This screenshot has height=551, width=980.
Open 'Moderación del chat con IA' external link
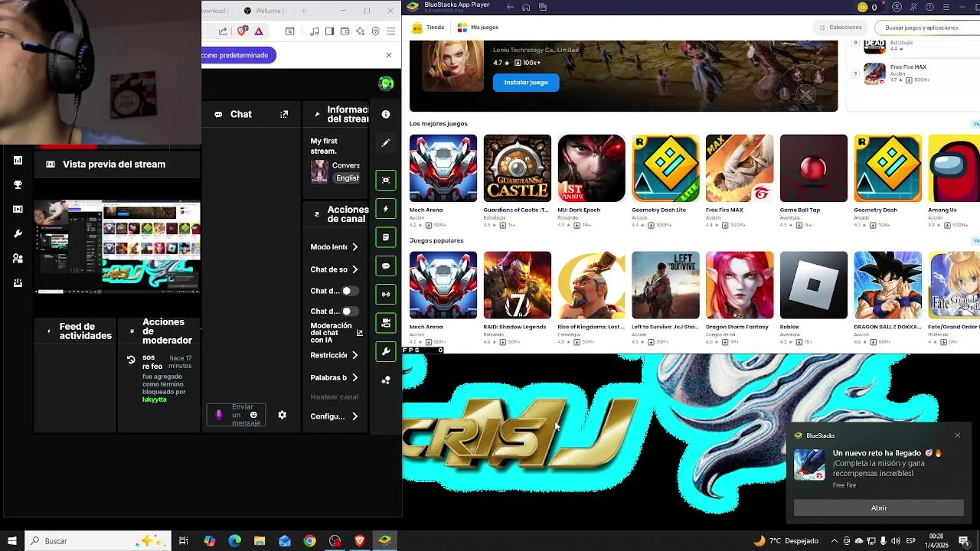click(359, 333)
